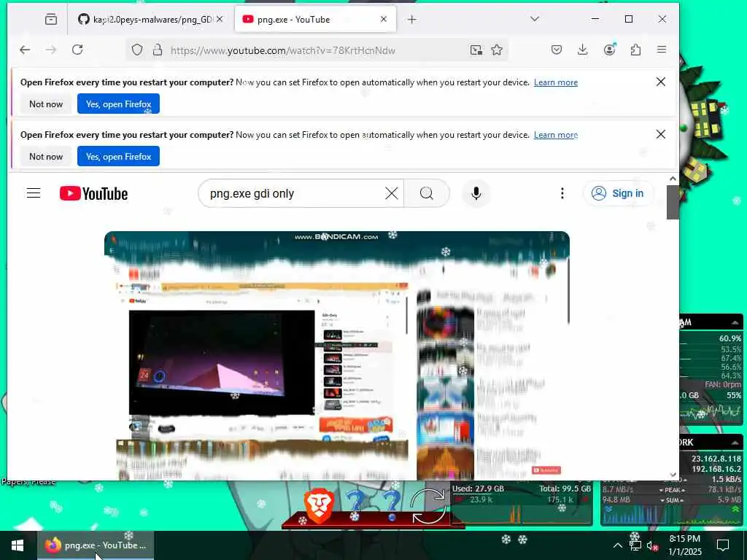The width and height of the screenshot is (747, 560).
Task: Clear the YouTube search query
Action: [392, 193]
